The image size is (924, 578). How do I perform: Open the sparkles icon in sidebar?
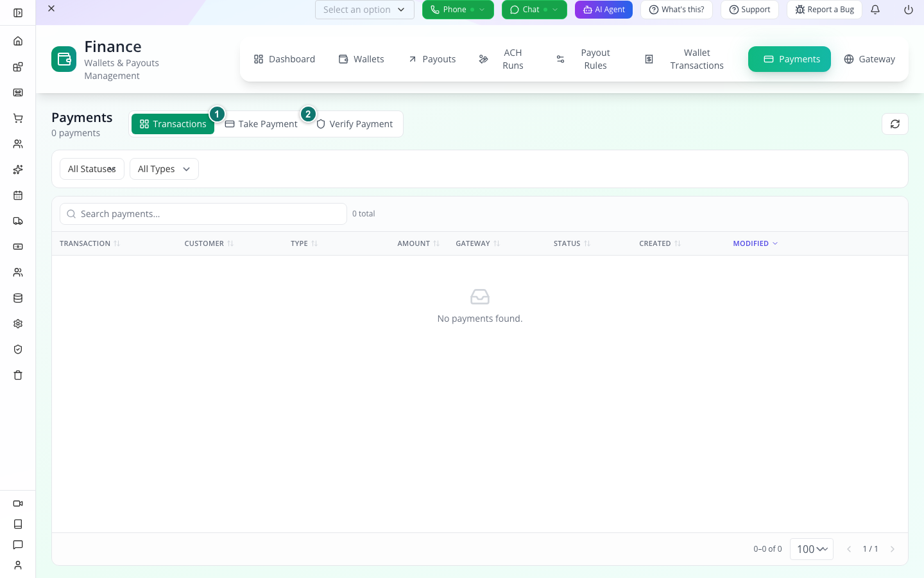pos(18,170)
